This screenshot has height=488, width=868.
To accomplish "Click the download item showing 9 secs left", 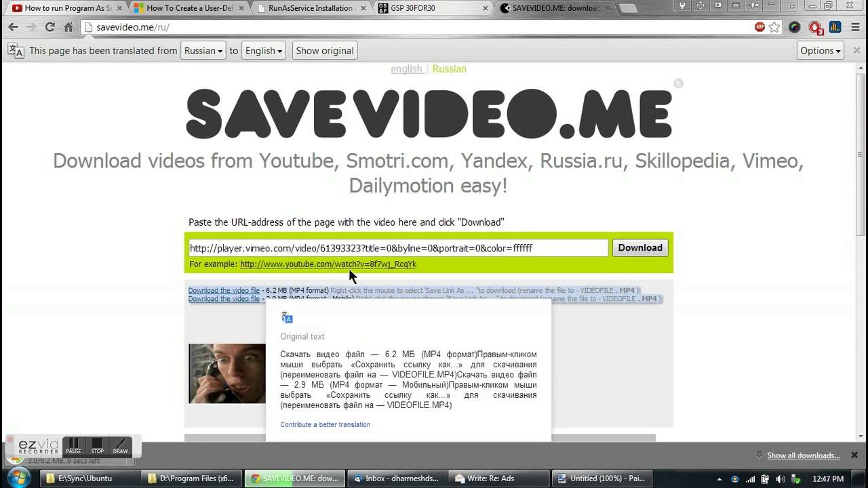I will pyautogui.click(x=71, y=460).
